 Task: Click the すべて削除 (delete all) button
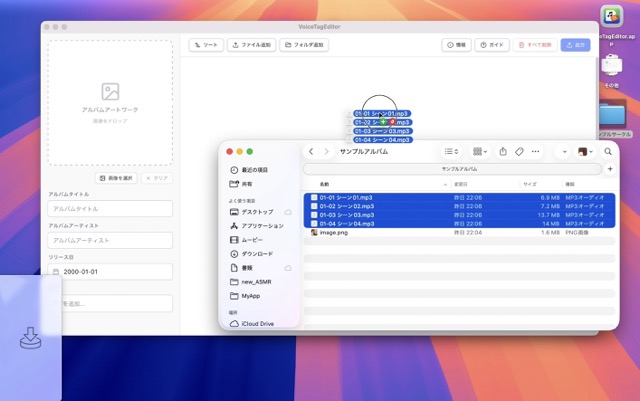[x=535, y=45]
